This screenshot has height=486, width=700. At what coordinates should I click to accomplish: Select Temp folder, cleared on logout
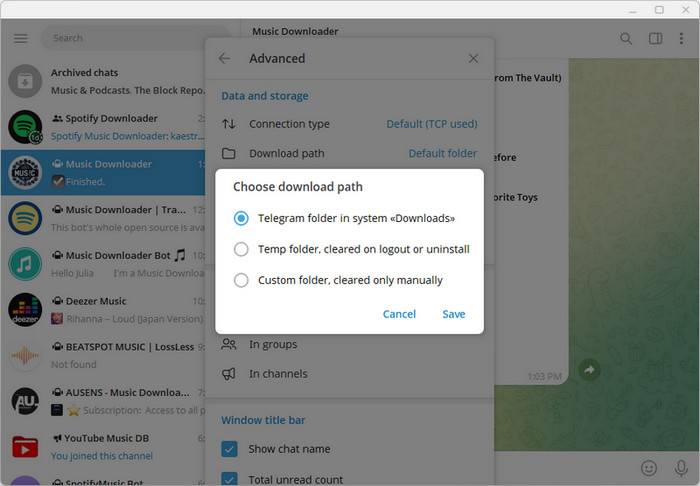tap(351, 249)
